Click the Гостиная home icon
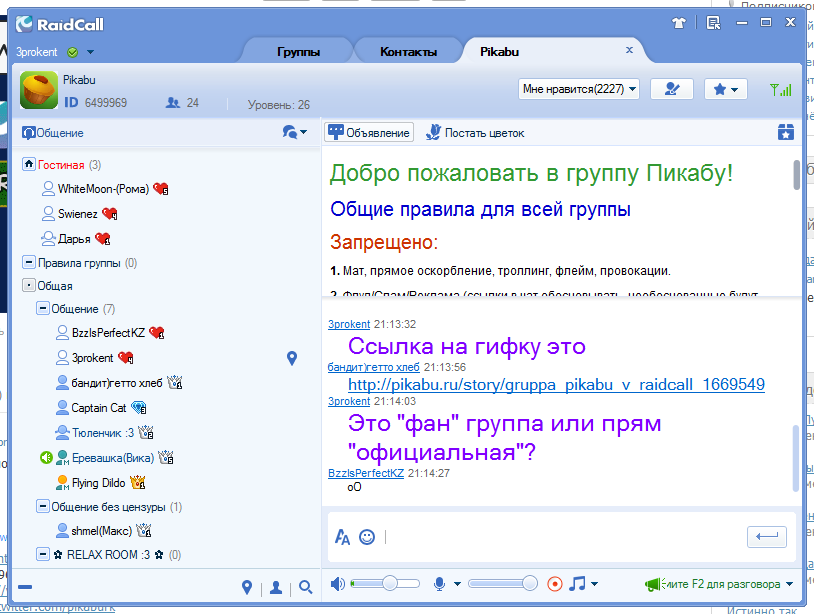The height and width of the screenshot is (614, 814). click(x=29, y=165)
